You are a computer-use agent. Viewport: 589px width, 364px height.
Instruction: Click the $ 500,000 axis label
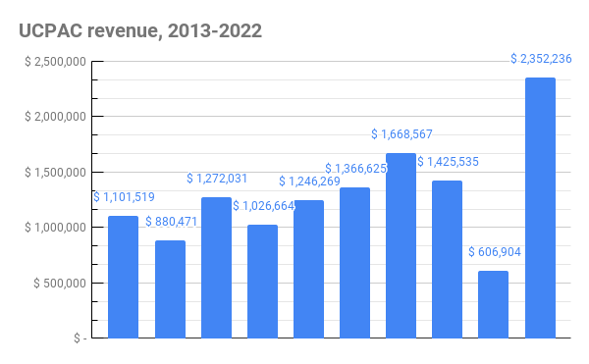60,283
